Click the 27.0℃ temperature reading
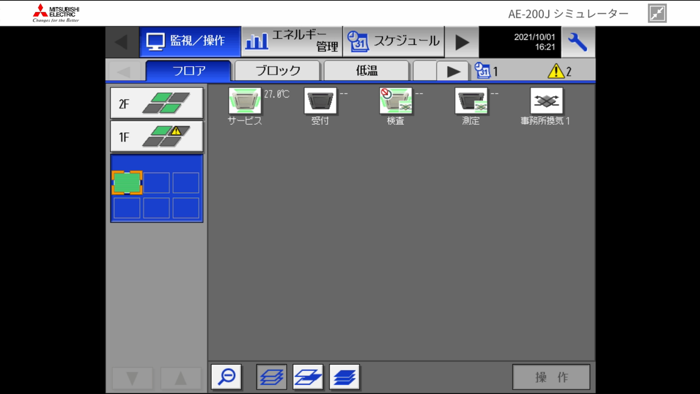The image size is (700, 394). (276, 94)
